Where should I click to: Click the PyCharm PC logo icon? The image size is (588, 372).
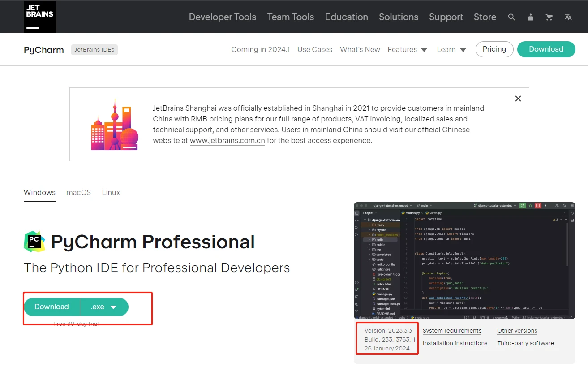click(34, 242)
